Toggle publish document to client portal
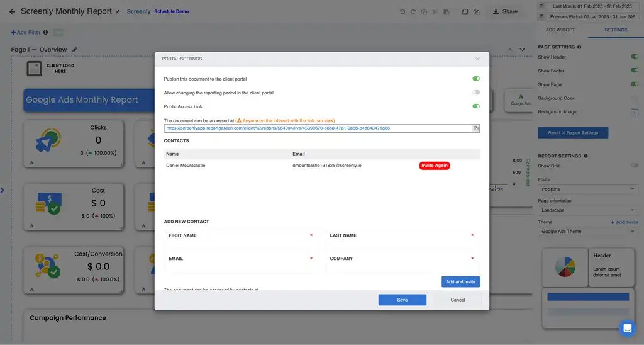Image resolution: width=644 pixels, height=345 pixels. pos(476,79)
